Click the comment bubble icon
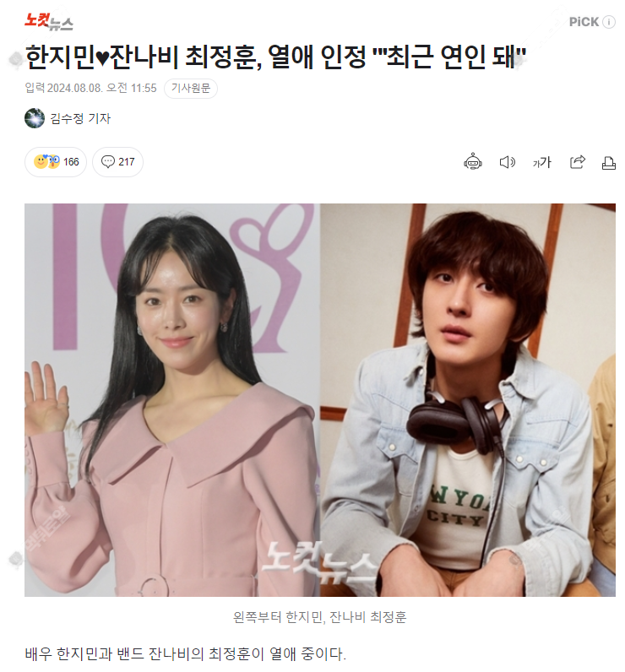Screen dimensions: 625x672 coord(107,161)
